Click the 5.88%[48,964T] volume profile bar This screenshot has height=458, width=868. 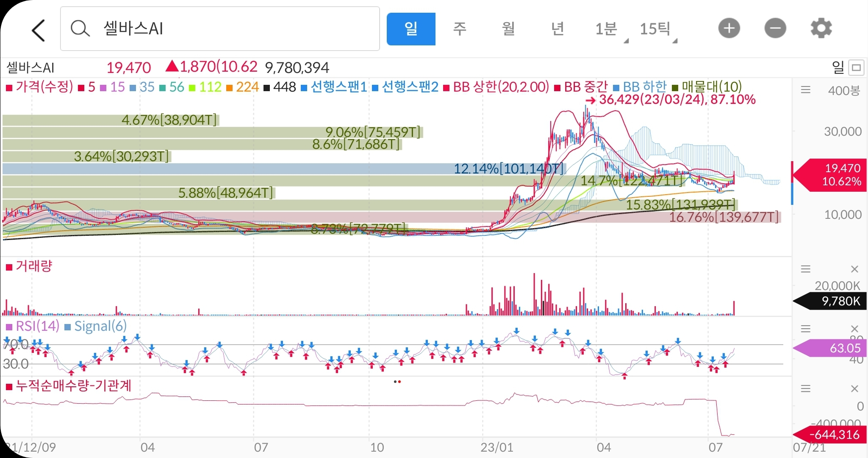tap(139, 193)
